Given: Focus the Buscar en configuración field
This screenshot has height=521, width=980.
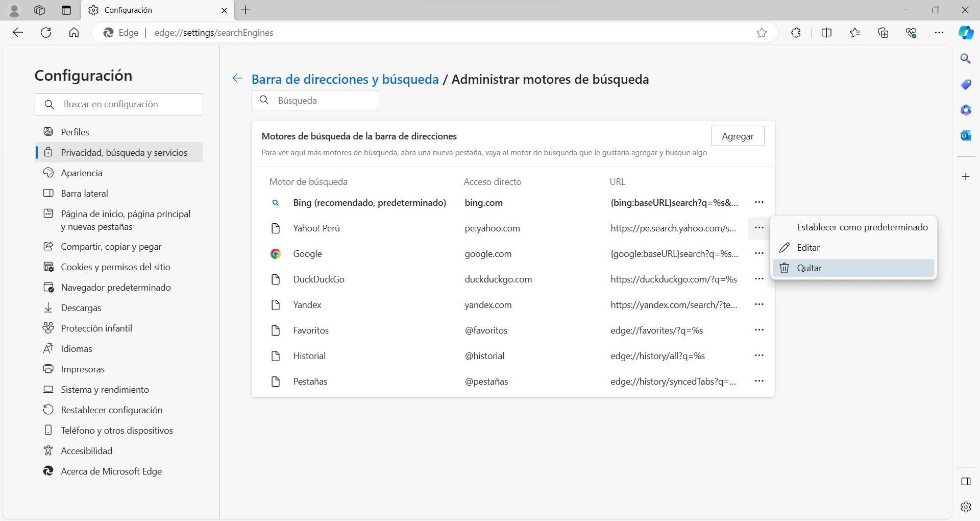Looking at the screenshot, I should (119, 104).
